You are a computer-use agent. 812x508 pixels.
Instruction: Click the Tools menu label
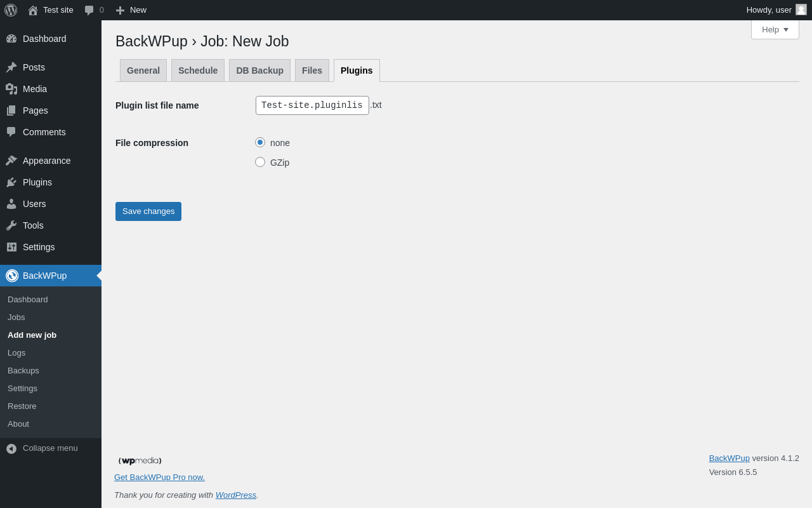[x=33, y=225]
